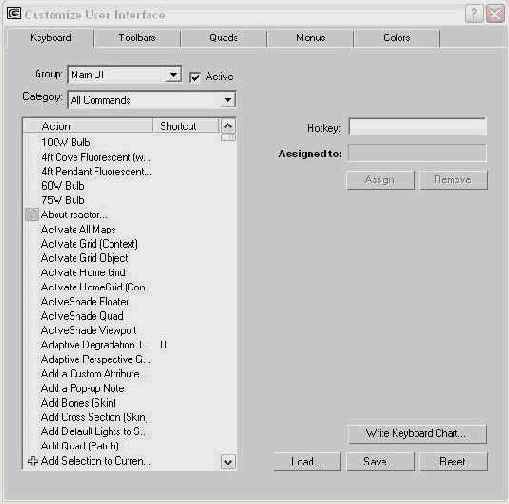Select Activate All Maps action
Image resolution: width=509 pixels, height=504 pixels.
point(78,229)
